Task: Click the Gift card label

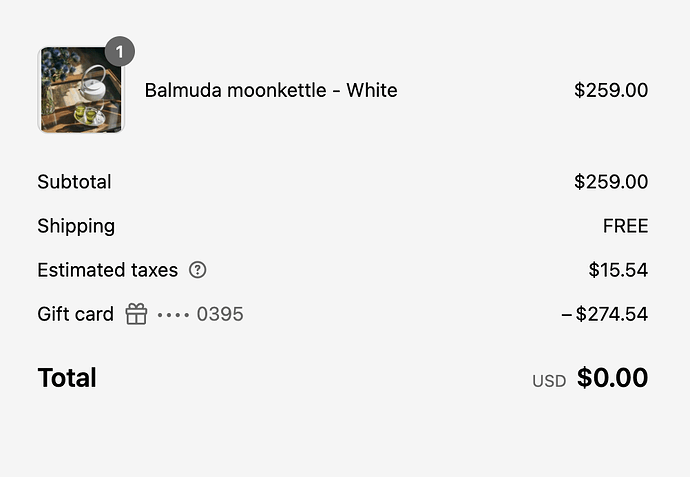Action: pos(76,314)
